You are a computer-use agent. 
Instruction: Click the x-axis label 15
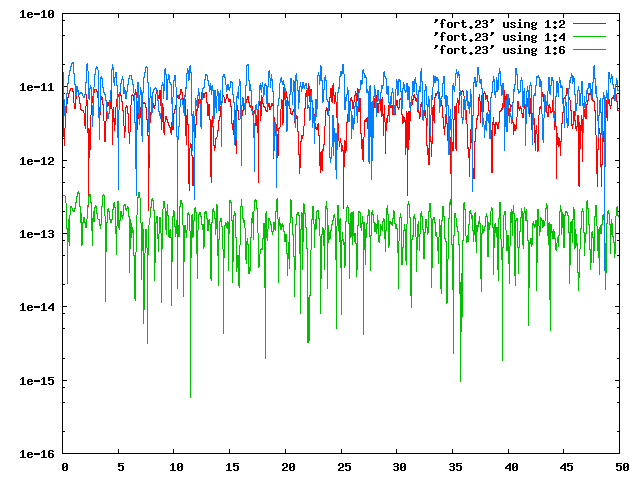point(232,467)
